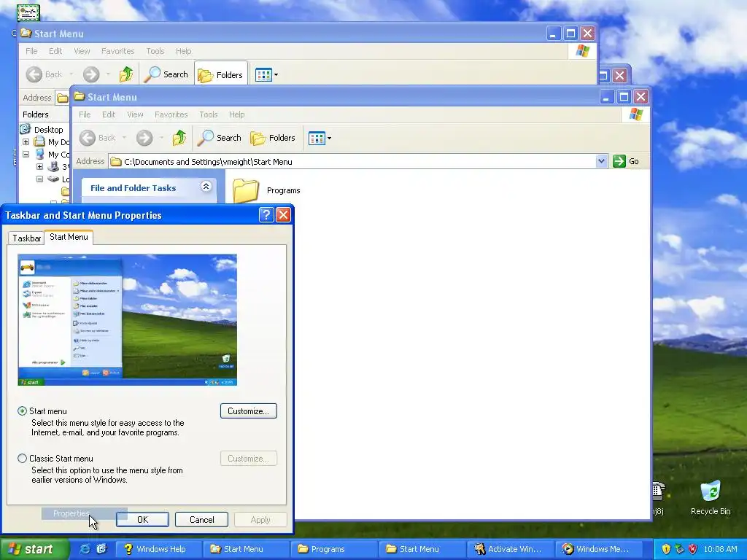Expand the address bar dropdown
The width and height of the screenshot is (747, 560).
tap(601, 161)
